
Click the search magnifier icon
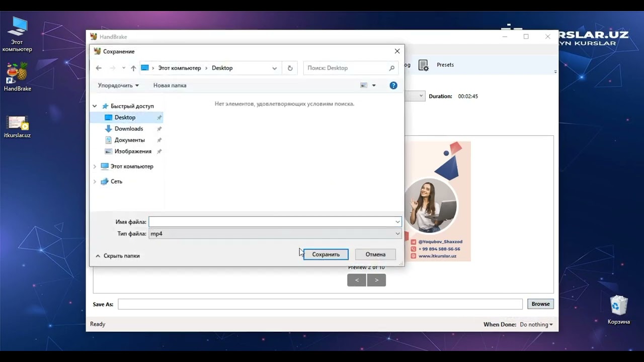click(x=391, y=68)
